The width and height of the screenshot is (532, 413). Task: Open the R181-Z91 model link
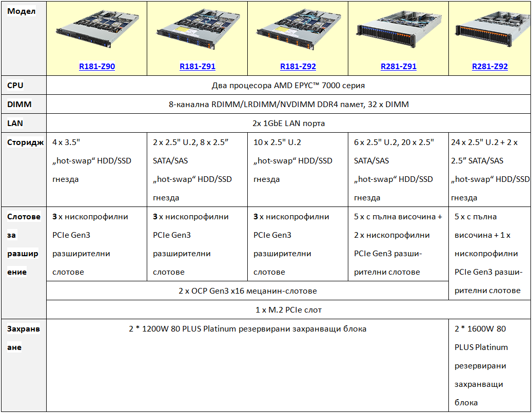click(198, 67)
